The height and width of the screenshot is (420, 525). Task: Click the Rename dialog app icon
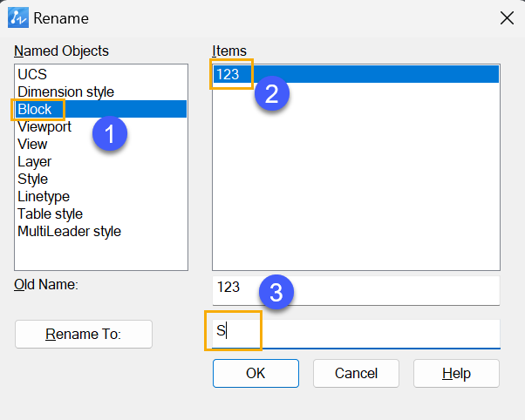[18, 17]
